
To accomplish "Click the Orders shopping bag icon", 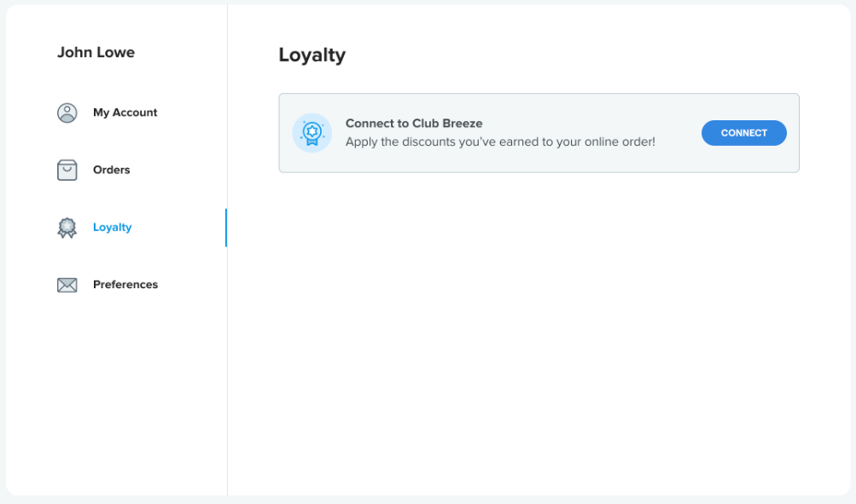I will tap(67, 171).
